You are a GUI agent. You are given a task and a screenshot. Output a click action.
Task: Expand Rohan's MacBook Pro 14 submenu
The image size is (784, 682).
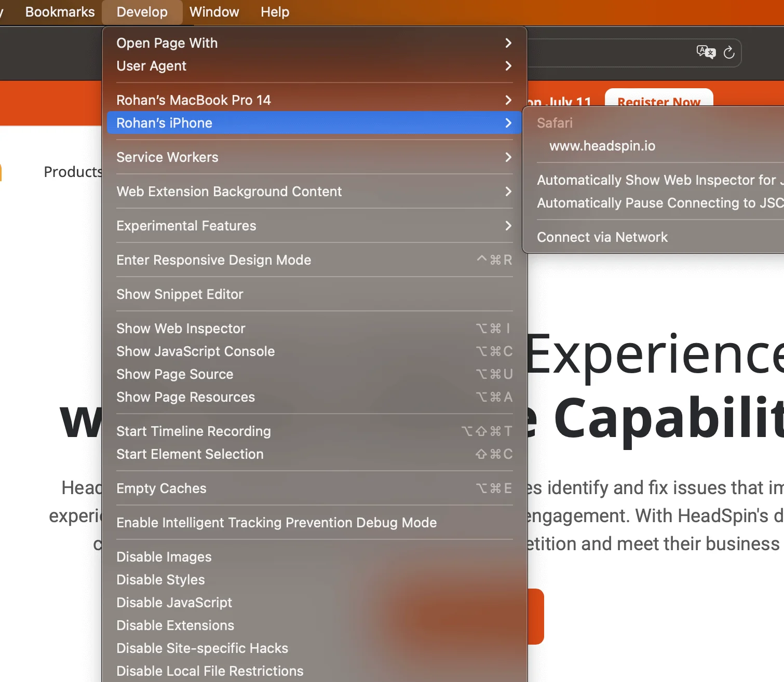314,100
